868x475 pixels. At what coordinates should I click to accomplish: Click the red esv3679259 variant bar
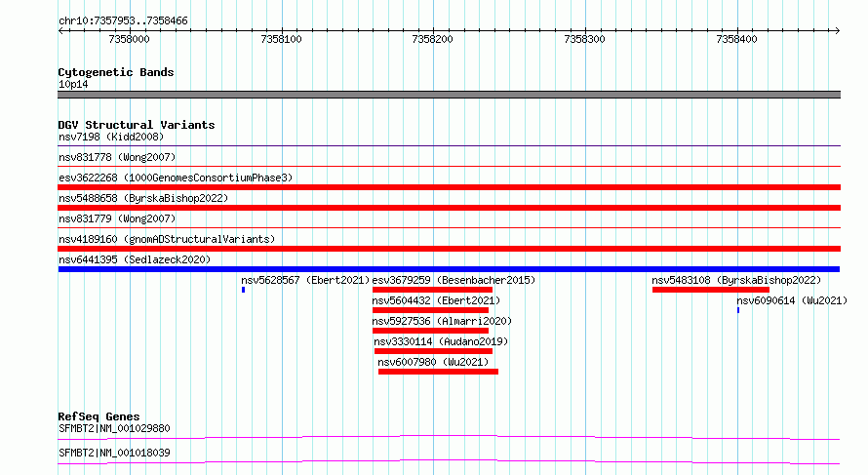(432, 290)
